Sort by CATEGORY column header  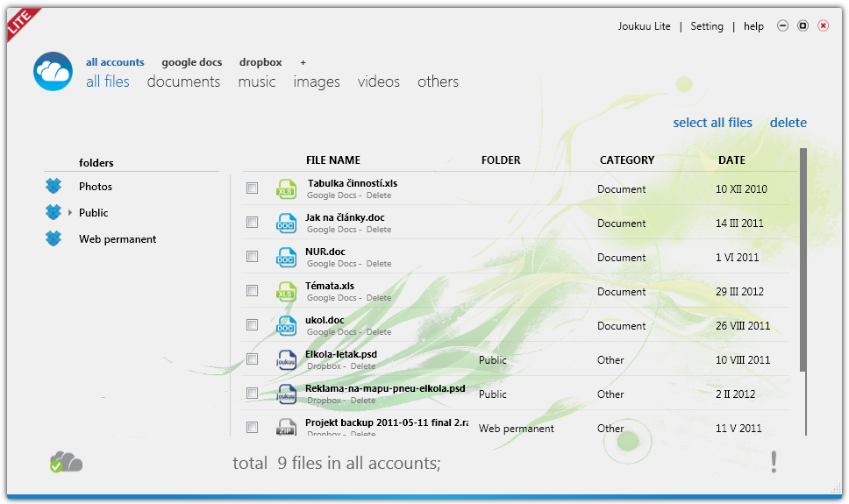627,160
